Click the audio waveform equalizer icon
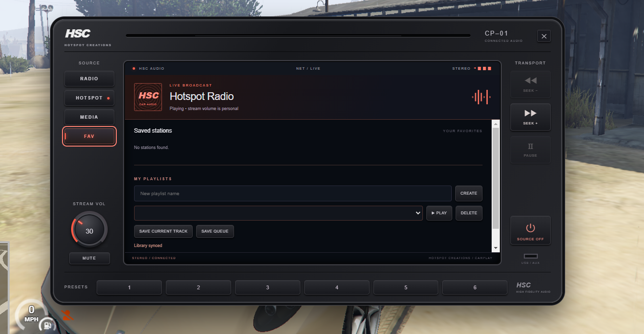The height and width of the screenshot is (334, 644). pyautogui.click(x=481, y=97)
